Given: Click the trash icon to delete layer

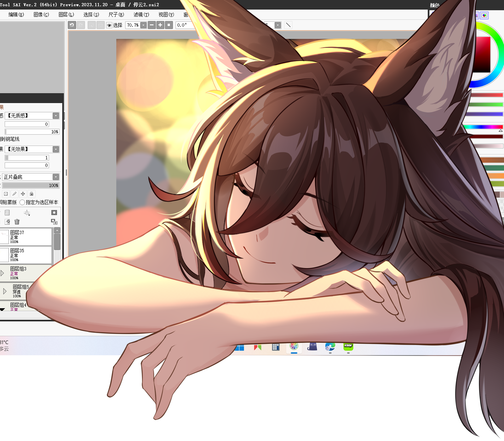Looking at the screenshot, I should click(17, 222).
